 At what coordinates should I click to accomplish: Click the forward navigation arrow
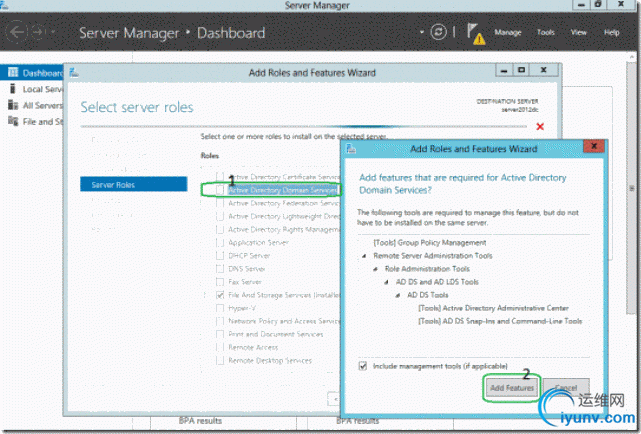[x=38, y=32]
